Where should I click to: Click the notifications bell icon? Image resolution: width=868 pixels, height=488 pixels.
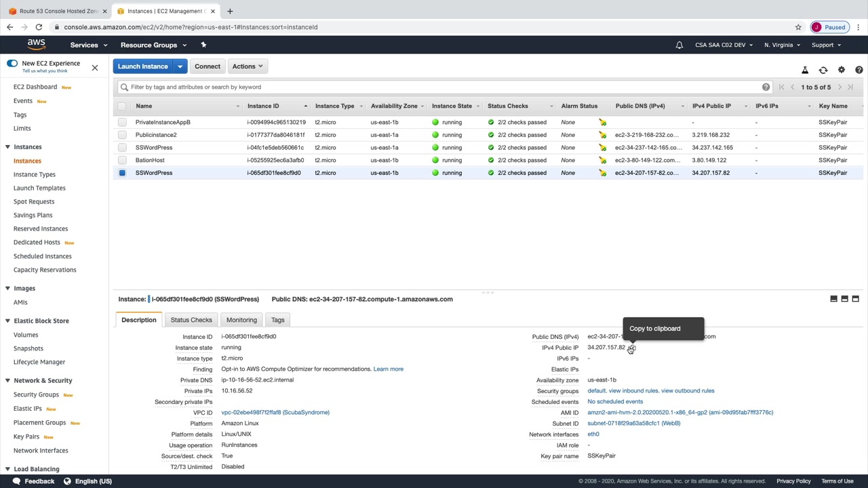pyautogui.click(x=679, y=45)
